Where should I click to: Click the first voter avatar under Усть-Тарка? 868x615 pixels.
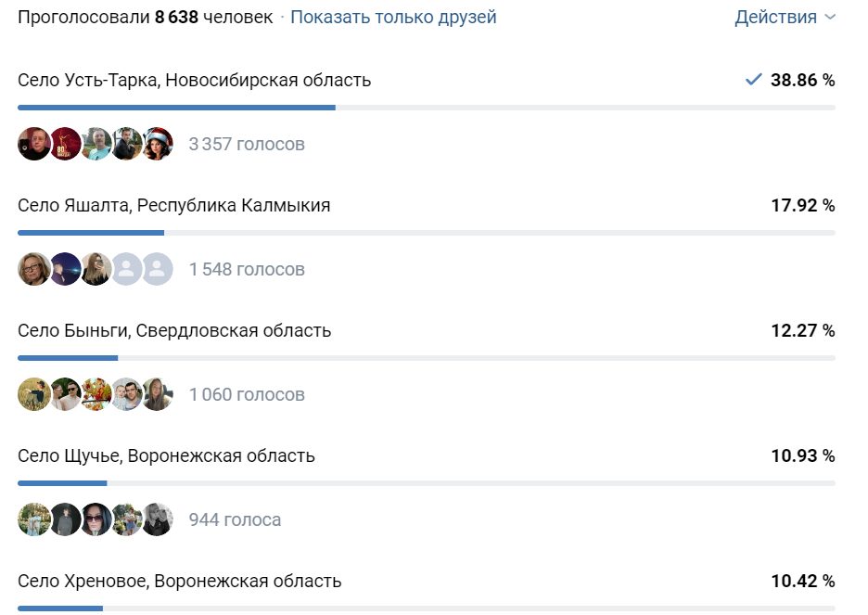(34, 144)
